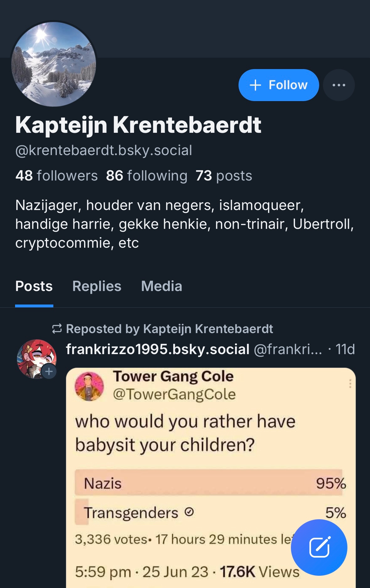
Task: Tap the compose new post button
Action: [x=319, y=547]
